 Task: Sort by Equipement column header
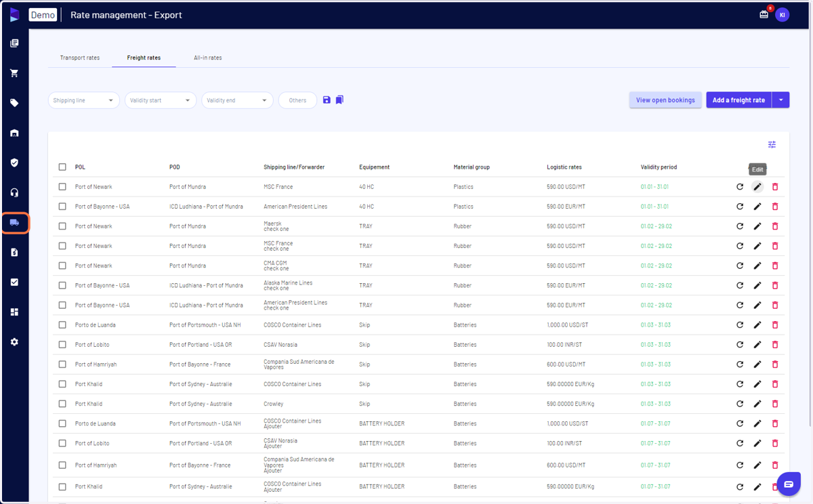[x=375, y=167]
